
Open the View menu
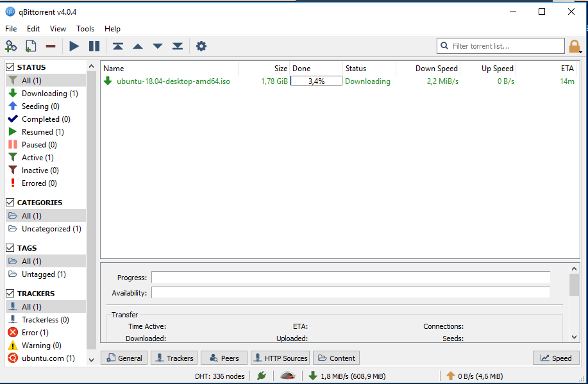point(58,29)
